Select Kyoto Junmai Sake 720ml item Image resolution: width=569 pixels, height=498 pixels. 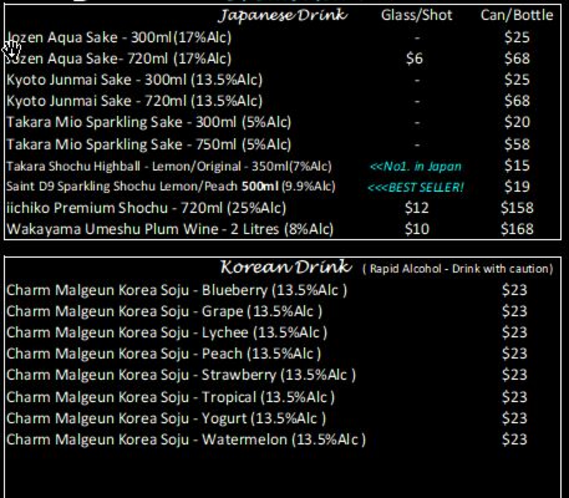134,101
